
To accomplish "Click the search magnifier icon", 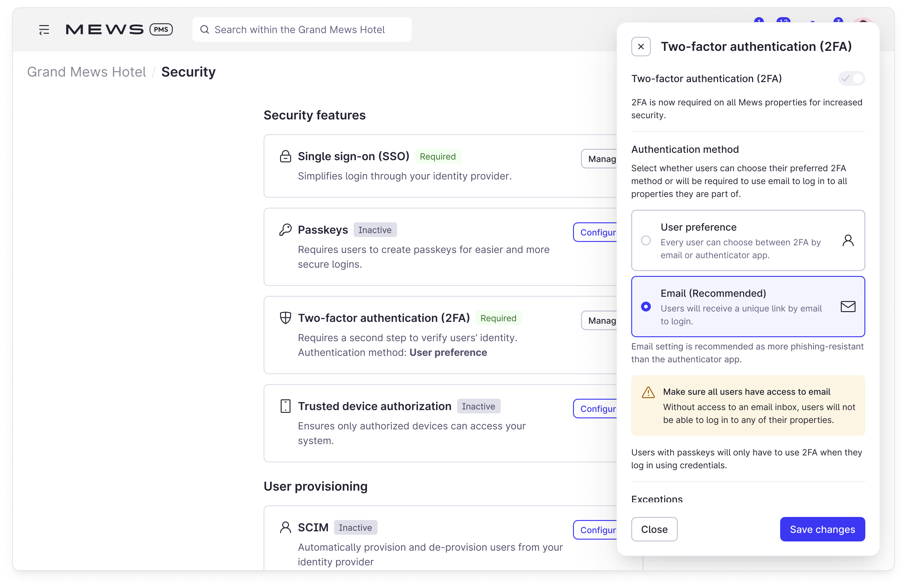I will (205, 29).
